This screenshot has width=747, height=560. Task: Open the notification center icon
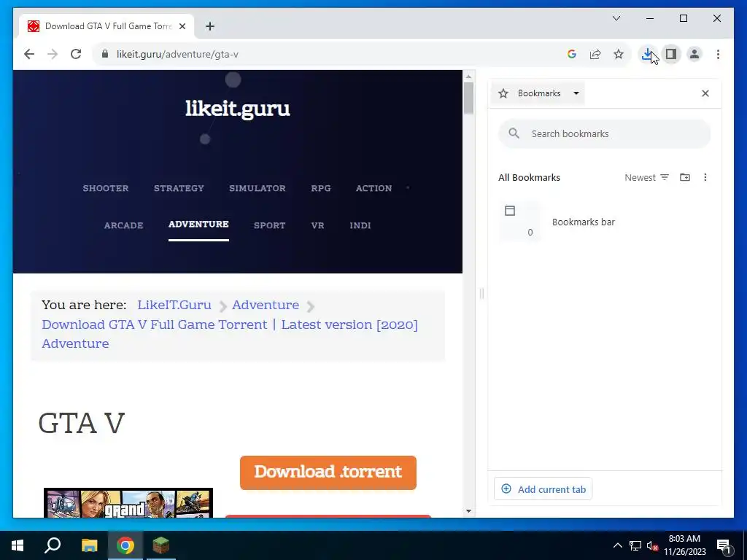(x=724, y=545)
